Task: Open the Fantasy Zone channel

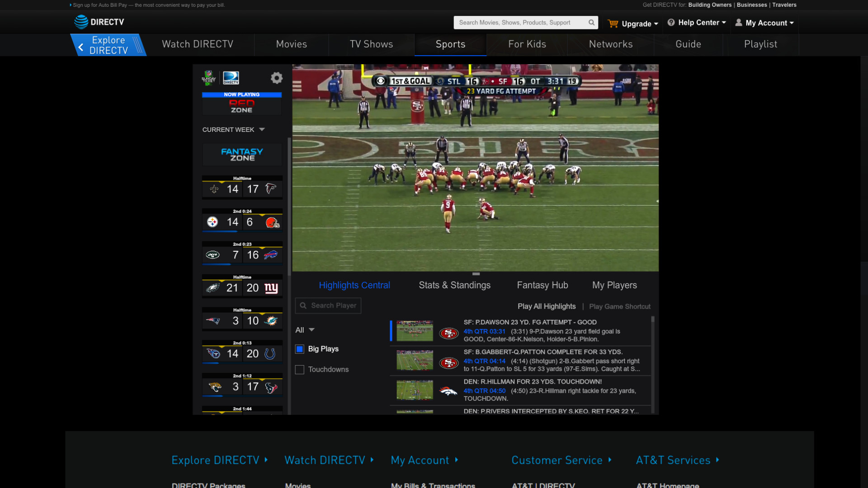Action: tap(242, 155)
